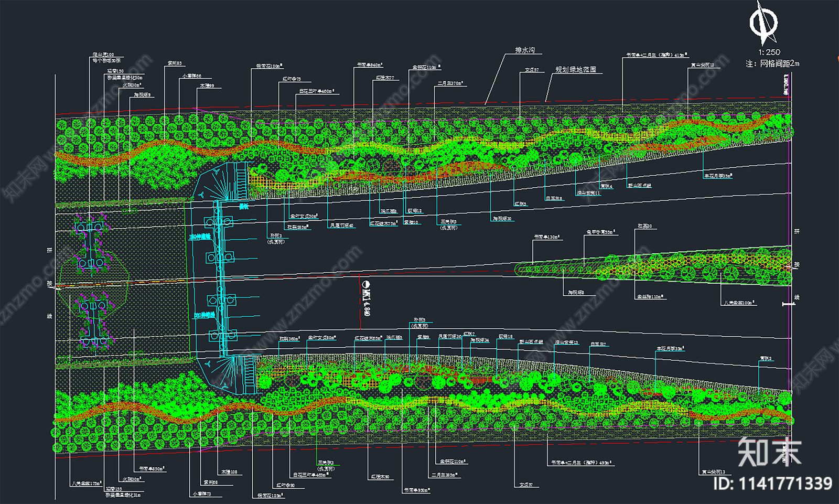Select the '黄山栾树12' plant label

(x=703, y=65)
